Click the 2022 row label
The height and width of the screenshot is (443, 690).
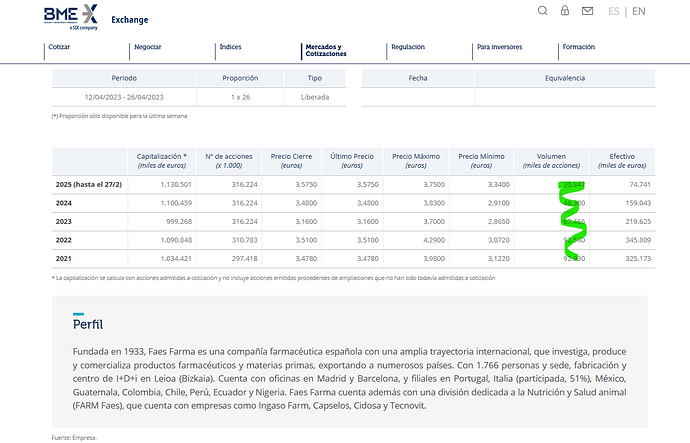(x=63, y=240)
